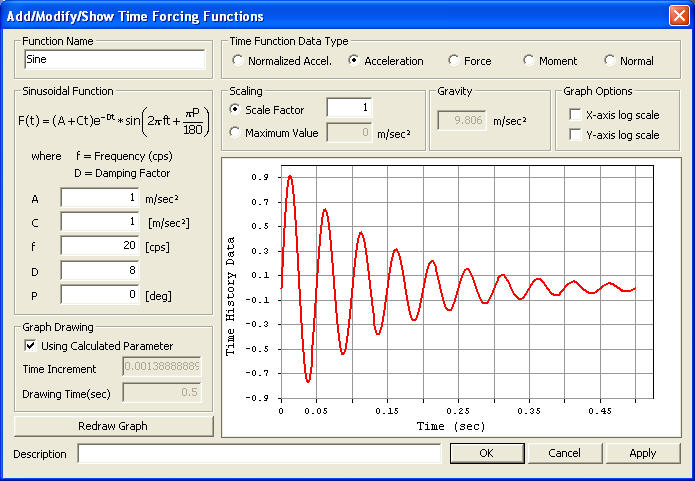Select the Acceleration data type option
Image resolution: width=695 pixels, height=481 pixels.
click(x=353, y=61)
